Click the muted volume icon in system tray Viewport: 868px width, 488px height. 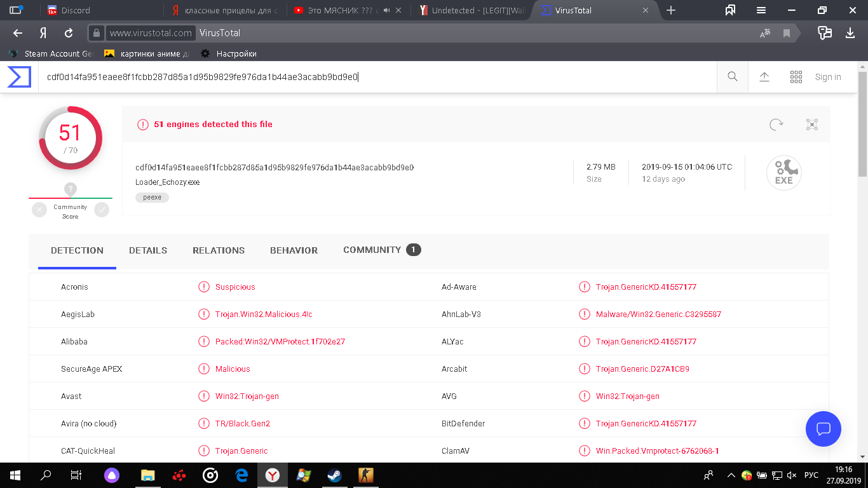point(792,475)
